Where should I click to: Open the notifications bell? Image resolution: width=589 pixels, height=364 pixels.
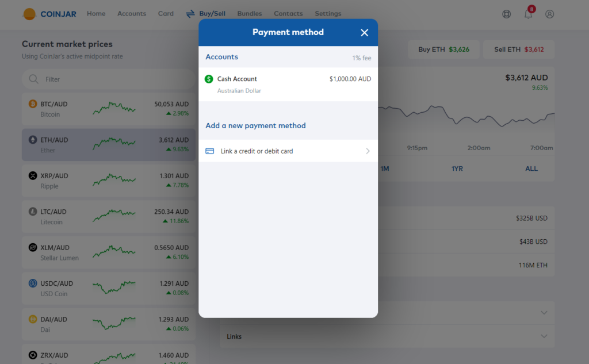[x=528, y=14]
